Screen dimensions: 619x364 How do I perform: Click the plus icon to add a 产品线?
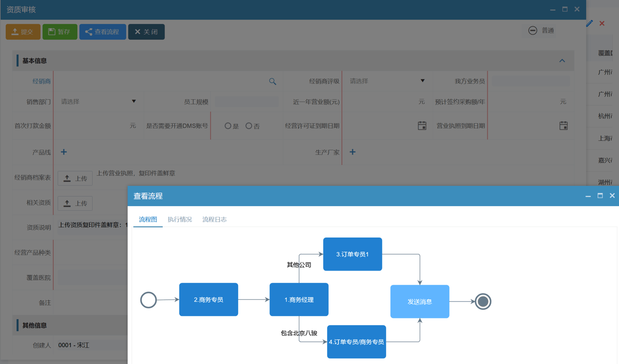63,152
